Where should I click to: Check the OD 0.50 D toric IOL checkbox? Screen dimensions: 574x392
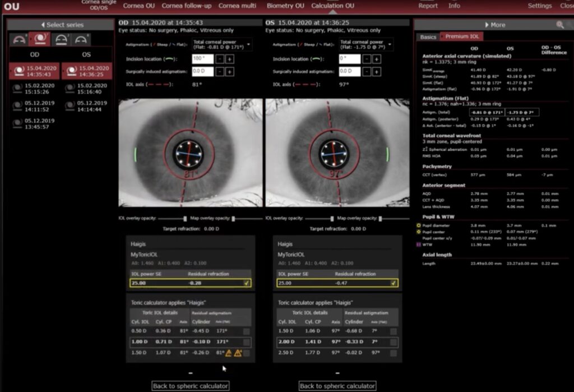pos(247,331)
